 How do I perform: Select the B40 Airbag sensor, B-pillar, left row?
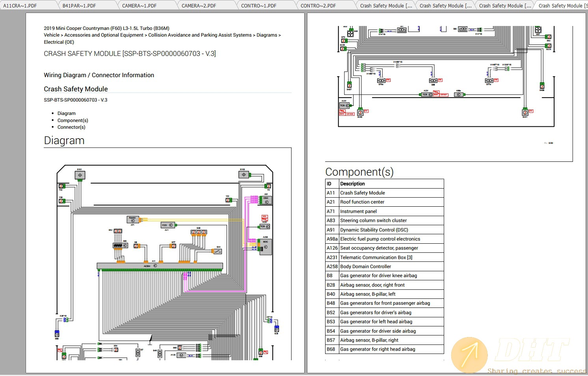pos(385,294)
